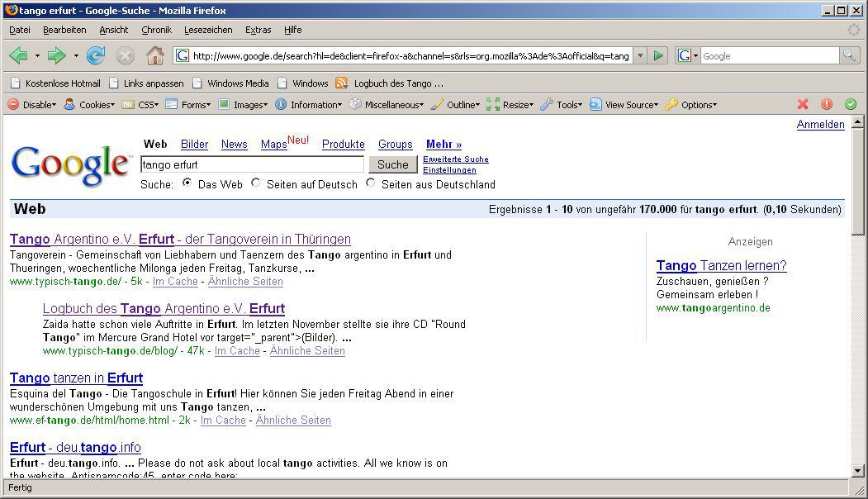This screenshot has height=499, width=868.
Task: Click the search magnifier icon in search box
Action: [x=849, y=56]
